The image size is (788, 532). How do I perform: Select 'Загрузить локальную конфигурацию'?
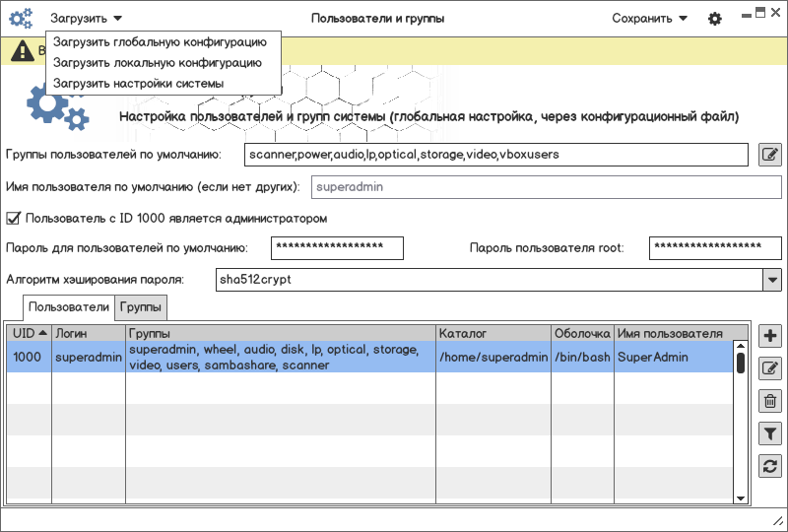pyautogui.click(x=158, y=63)
